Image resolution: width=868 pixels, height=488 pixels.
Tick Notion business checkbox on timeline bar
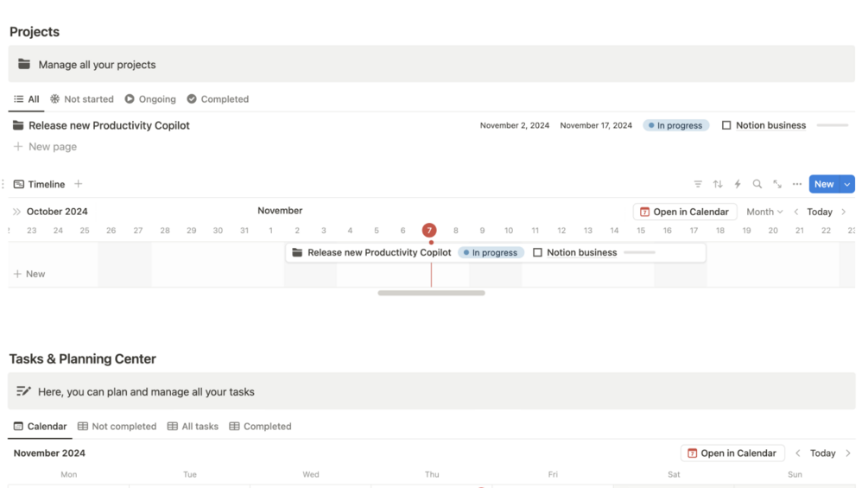click(537, 252)
